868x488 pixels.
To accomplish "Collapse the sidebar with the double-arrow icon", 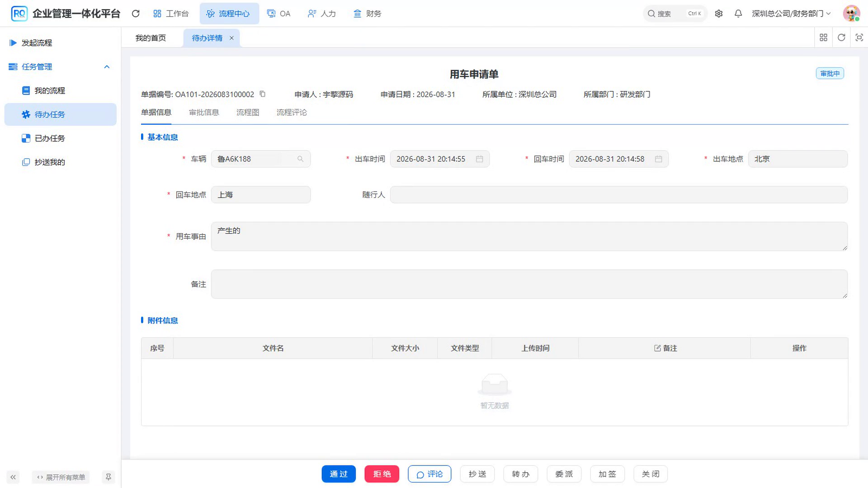I will point(13,477).
